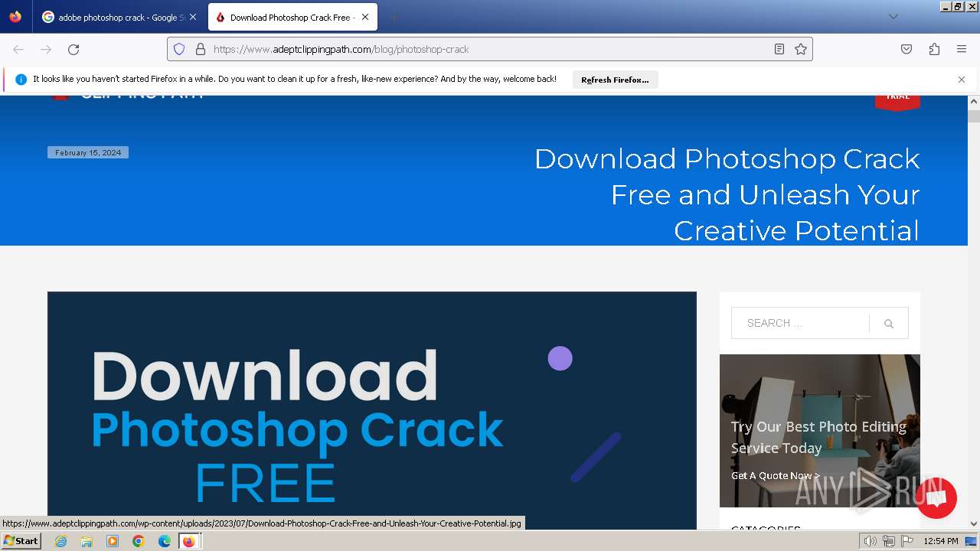980x551 pixels.
Task: Click Get A Quote Now link
Action: (x=776, y=475)
